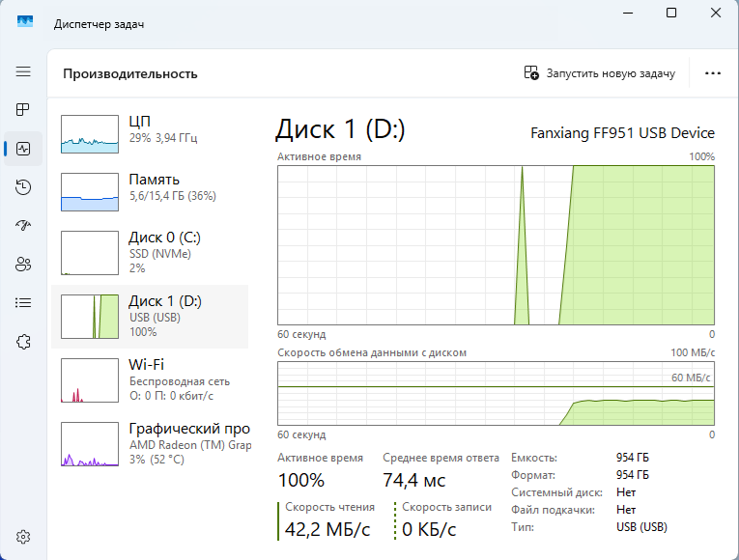Select the Performance page icon

click(x=23, y=149)
